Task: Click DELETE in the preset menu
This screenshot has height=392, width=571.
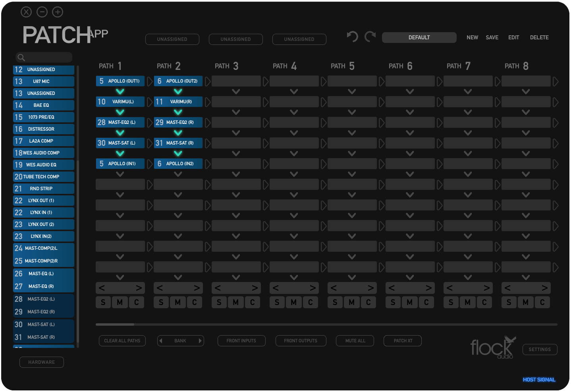Action: (x=539, y=37)
